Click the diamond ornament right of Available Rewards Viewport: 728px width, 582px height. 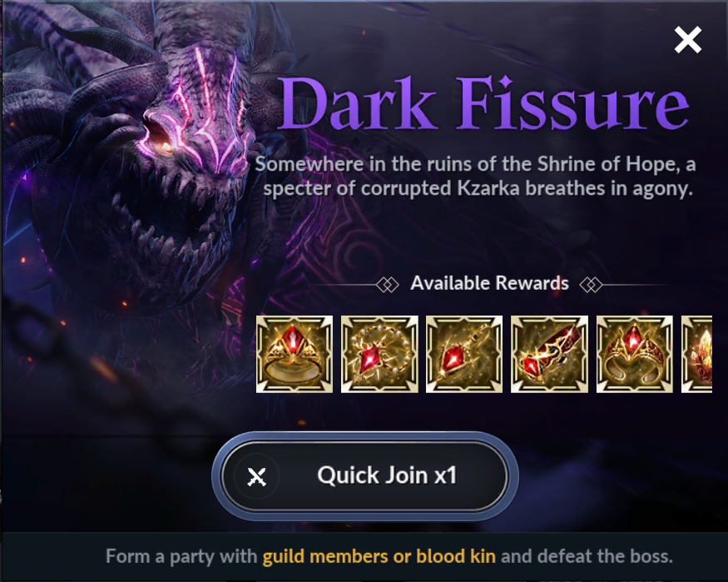[591, 284]
